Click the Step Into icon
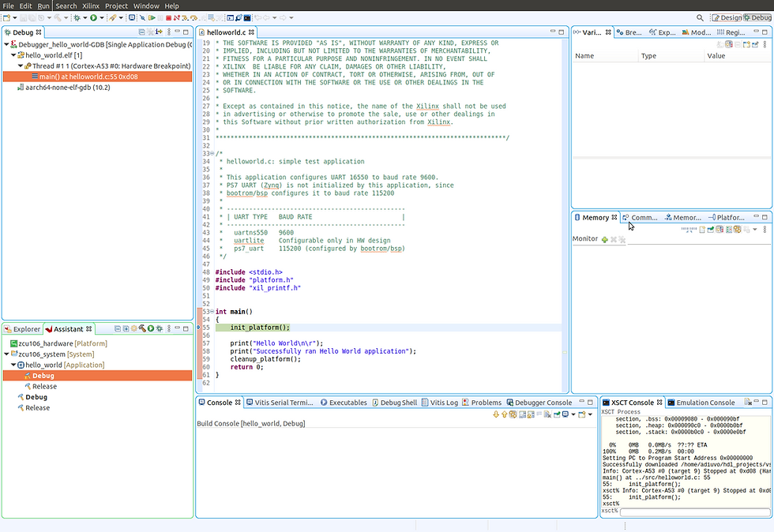 point(185,18)
